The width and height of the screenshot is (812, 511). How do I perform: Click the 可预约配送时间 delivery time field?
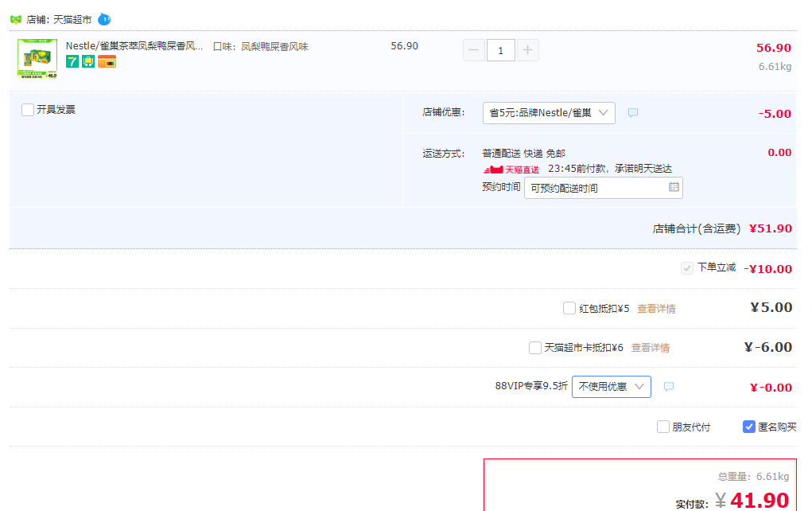(x=604, y=188)
